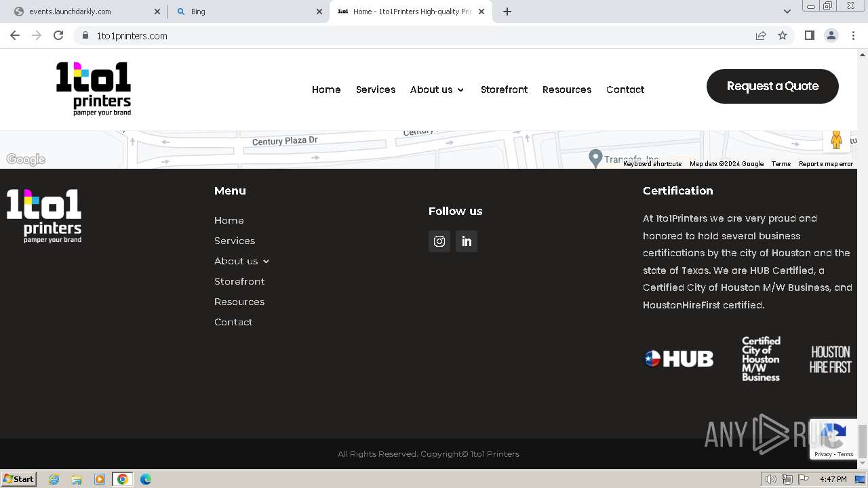Click the white 1to1 printers footer logo
This screenshot has width=868, height=488.
click(44, 216)
